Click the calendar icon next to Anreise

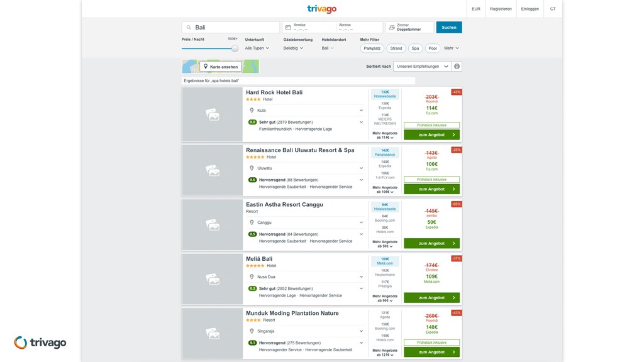pos(288,28)
